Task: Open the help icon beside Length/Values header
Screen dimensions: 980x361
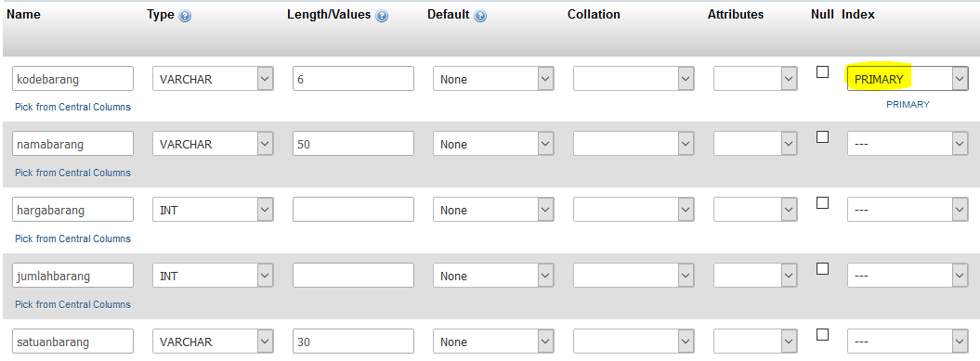Action: click(381, 16)
